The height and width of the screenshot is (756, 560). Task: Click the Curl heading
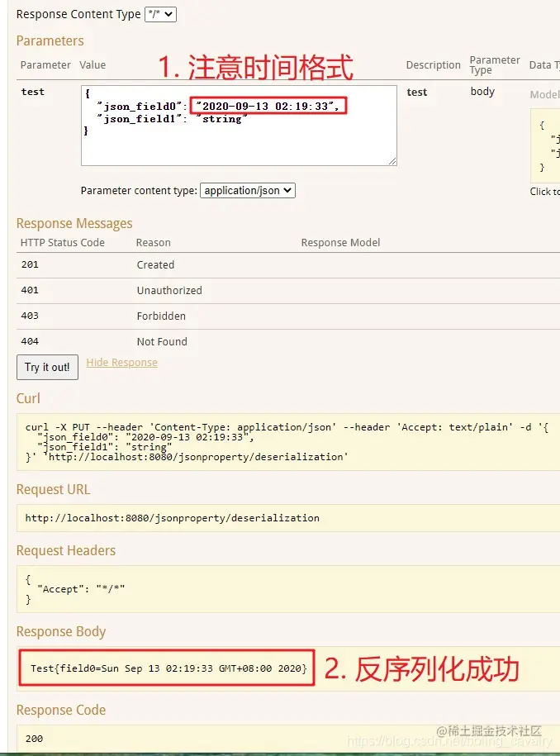click(28, 399)
